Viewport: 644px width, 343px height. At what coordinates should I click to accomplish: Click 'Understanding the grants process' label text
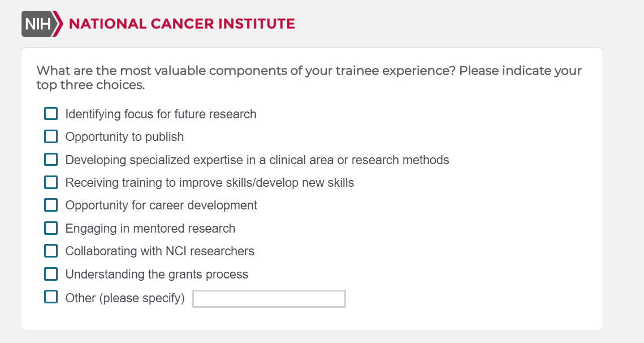point(157,275)
